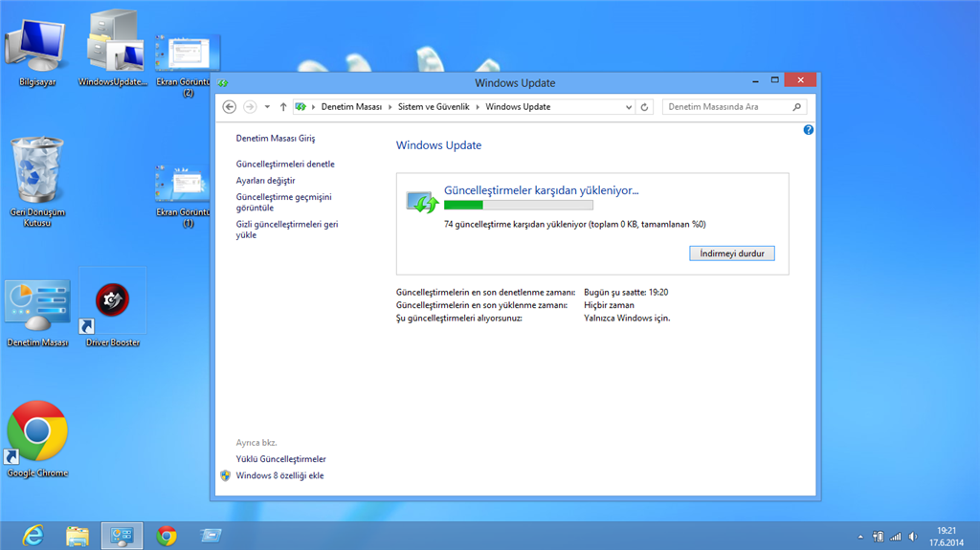Click the Güncelleştirmeler karşıdan yükleniyor heading
This screenshot has height=550, width=980.
click(542, 190)
